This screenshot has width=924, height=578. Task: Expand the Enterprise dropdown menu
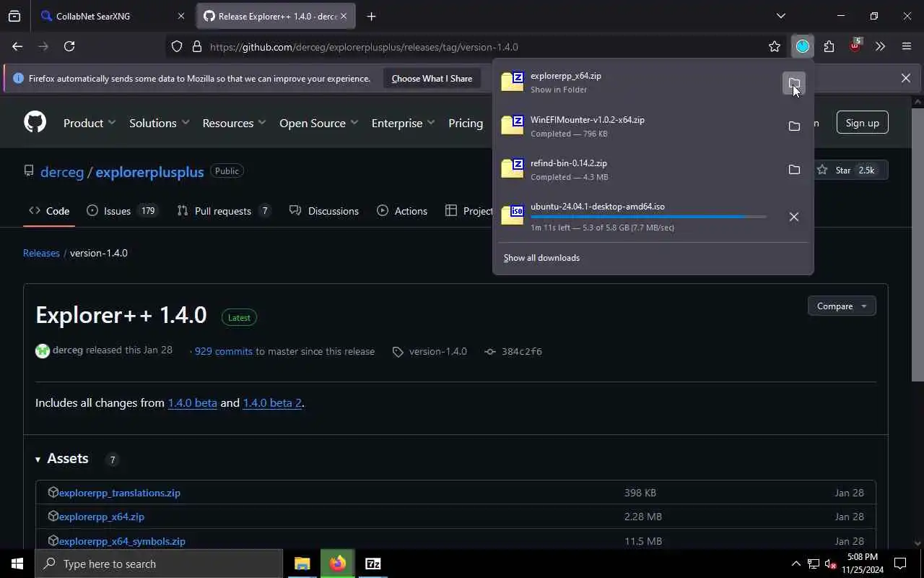pyautogui.click(x=403, y=123)
